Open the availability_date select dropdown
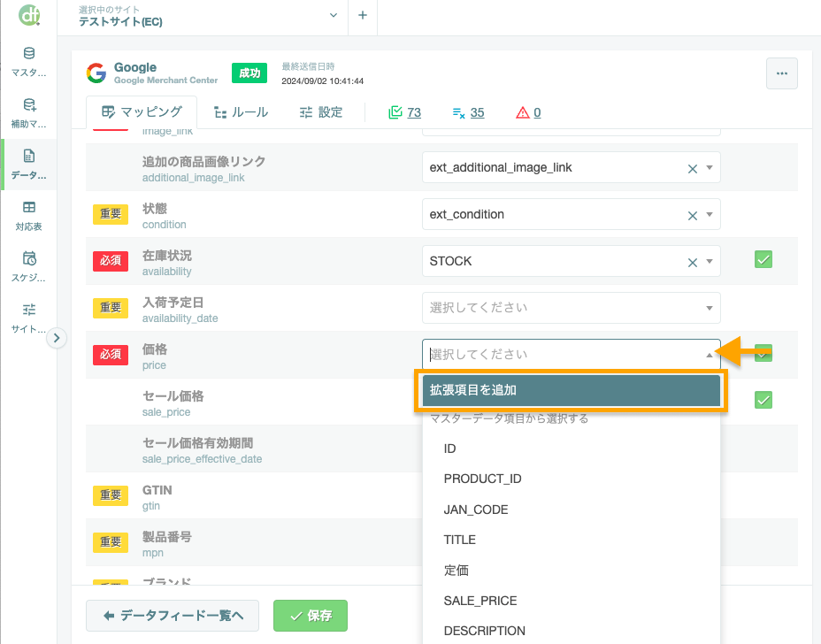821x644 pixels. coord(572,308)
